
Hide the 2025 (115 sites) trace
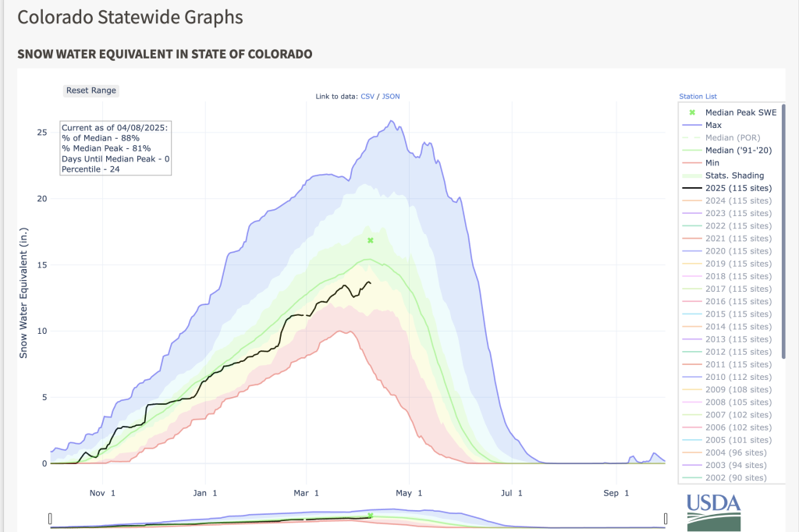click(730, 188)
